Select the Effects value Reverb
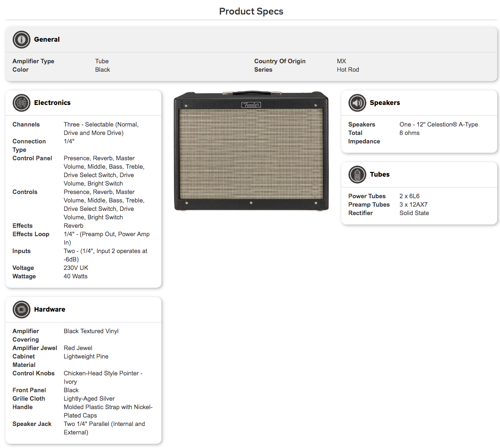Screen dimensions: 500x448 (x=73, y=226)
